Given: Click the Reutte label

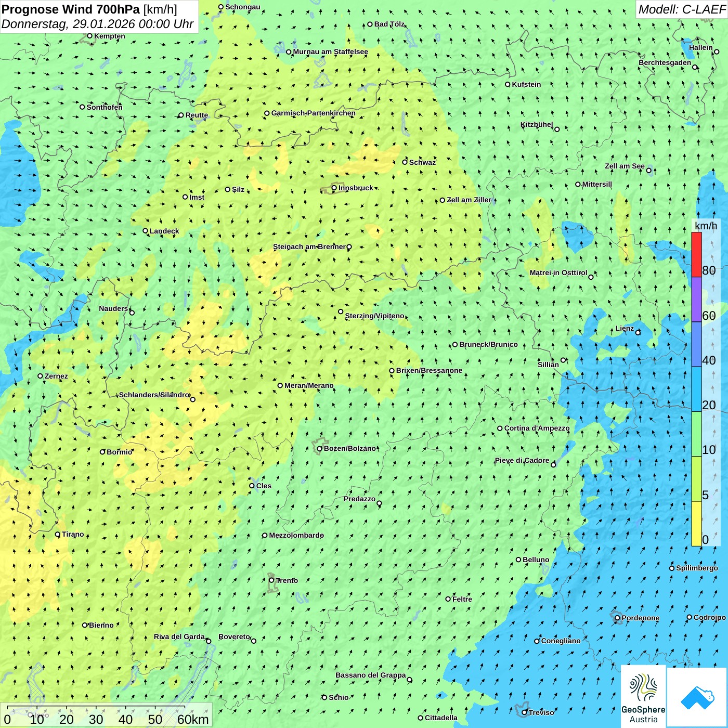Looking at the screenshot, I should [197, 115].
